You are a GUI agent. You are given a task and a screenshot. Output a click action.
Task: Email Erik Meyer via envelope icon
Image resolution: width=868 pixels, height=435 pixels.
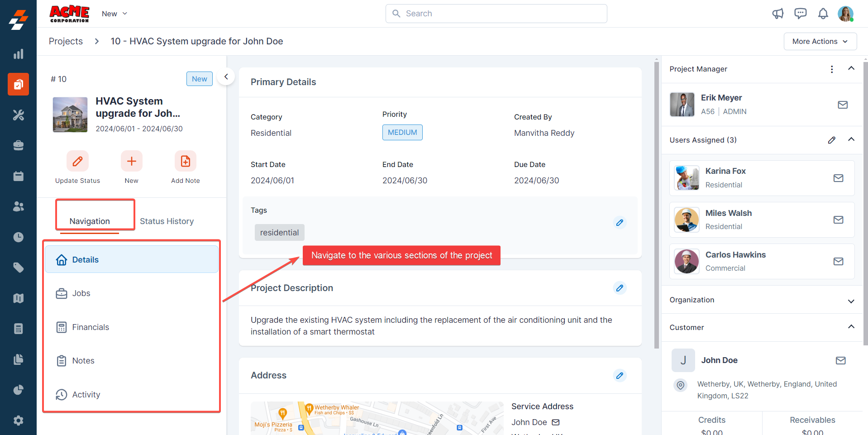tap(842, 105)
